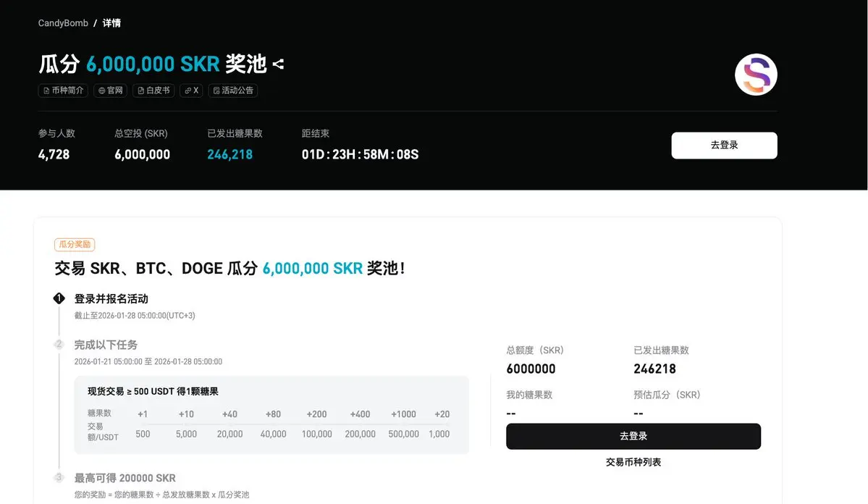Click the 5,000 trading amount value
Viewport: 868px width, 504px height.
[x=186, y=434]
